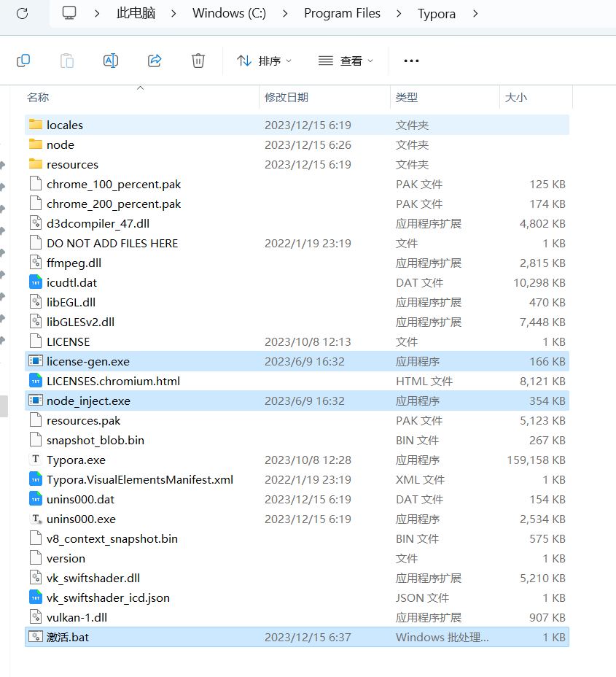This screenshot has width=616, height=677.
Task: Click the 10,298 KB size of icudtl.dat
Action: 539,283
